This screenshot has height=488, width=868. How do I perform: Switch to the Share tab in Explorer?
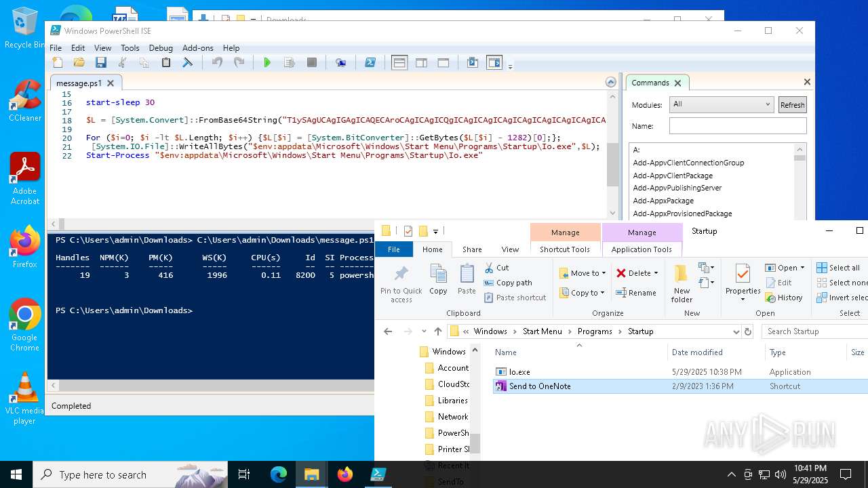tap(472, 249)
